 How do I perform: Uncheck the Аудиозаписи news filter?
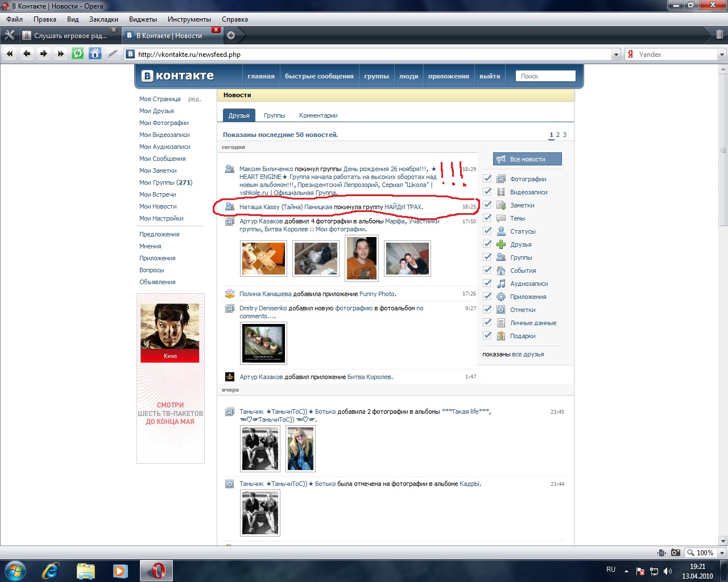click(487, 283)
